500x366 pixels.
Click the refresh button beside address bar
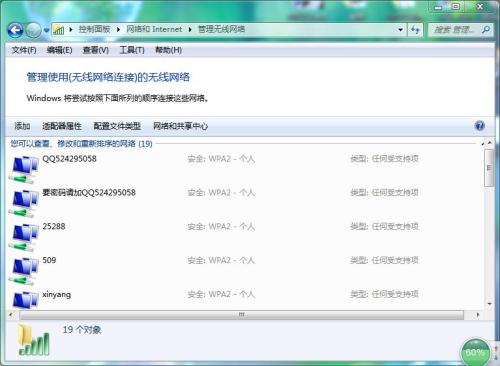(415, 30)
